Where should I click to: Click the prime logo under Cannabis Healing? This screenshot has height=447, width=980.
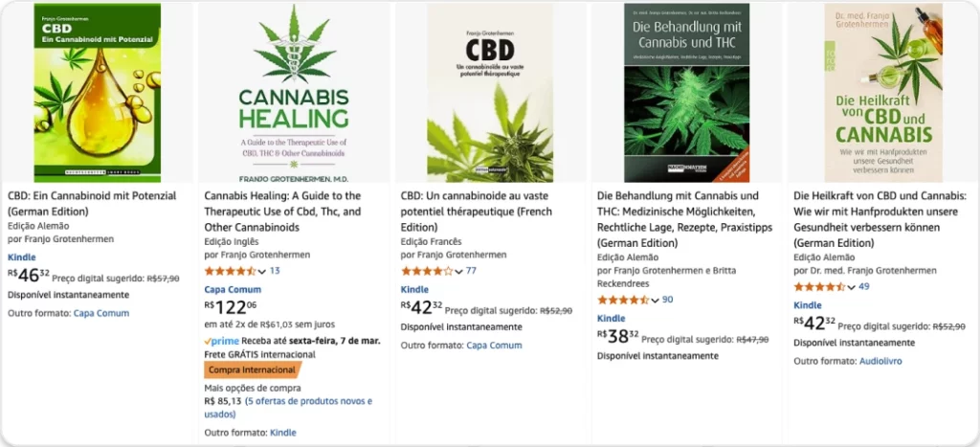[222, 342]
